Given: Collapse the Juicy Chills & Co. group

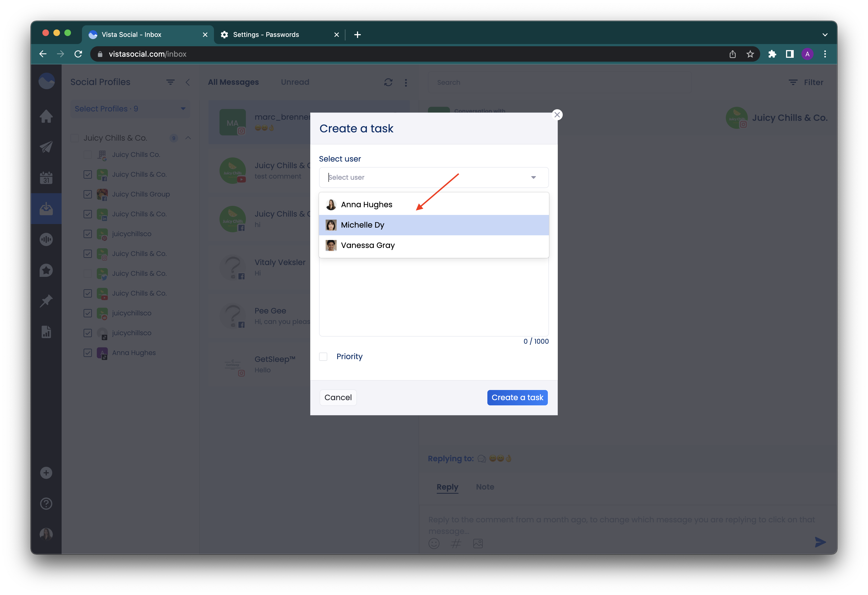Looking at the screenshot, I should (188, 138).
